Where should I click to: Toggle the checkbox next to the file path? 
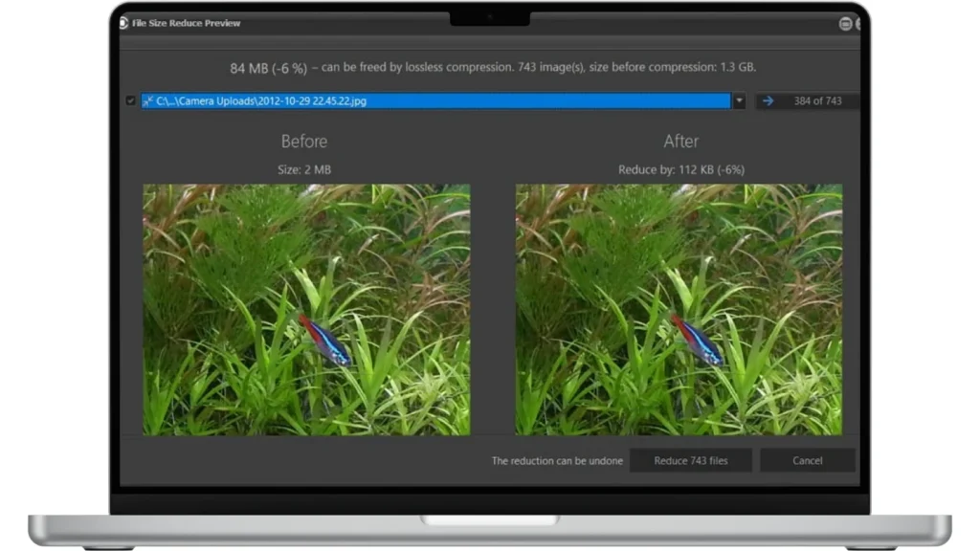point(131,101)
